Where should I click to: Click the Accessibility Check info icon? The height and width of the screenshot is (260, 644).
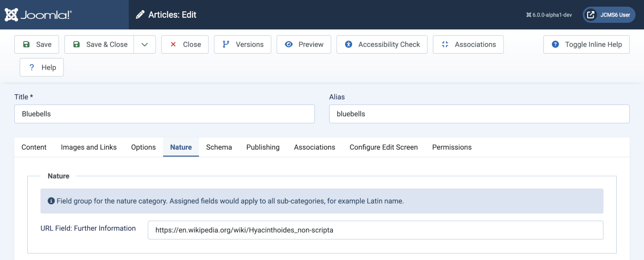pyautogui.click(x=349, y=44)
